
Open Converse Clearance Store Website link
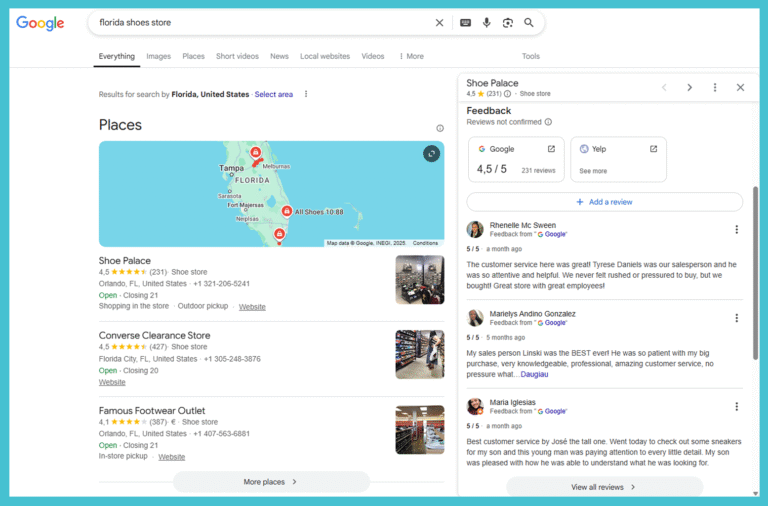pyautogui.click(x=112, y=382)
